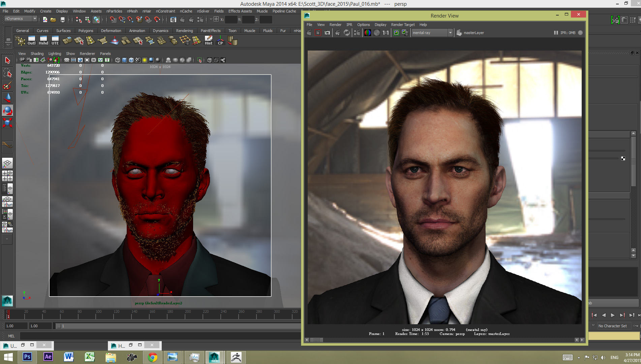Activate the Lasso Select tool

7,73
